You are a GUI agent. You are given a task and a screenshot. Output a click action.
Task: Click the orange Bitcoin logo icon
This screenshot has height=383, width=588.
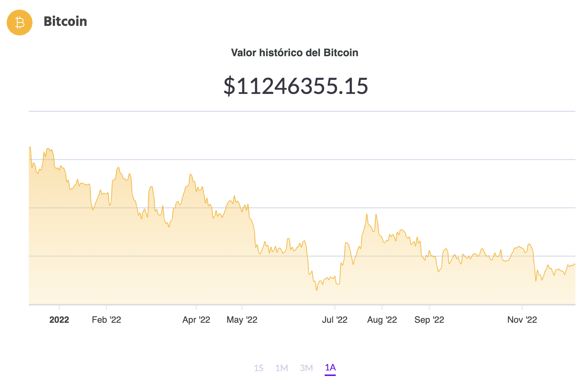[20, 23]
